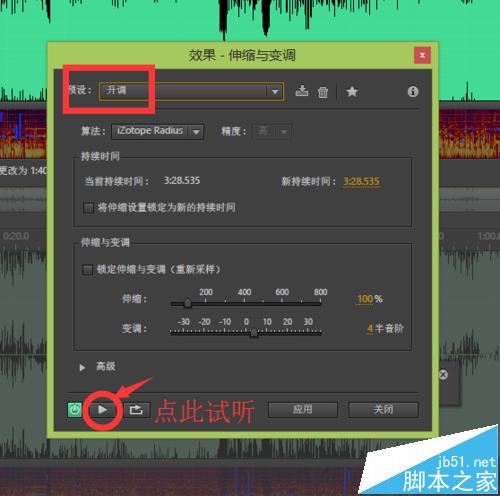Viewport: 500px width, 496px height.
Task: Click the delete preset trash icon
Action: tap(323, 92)
